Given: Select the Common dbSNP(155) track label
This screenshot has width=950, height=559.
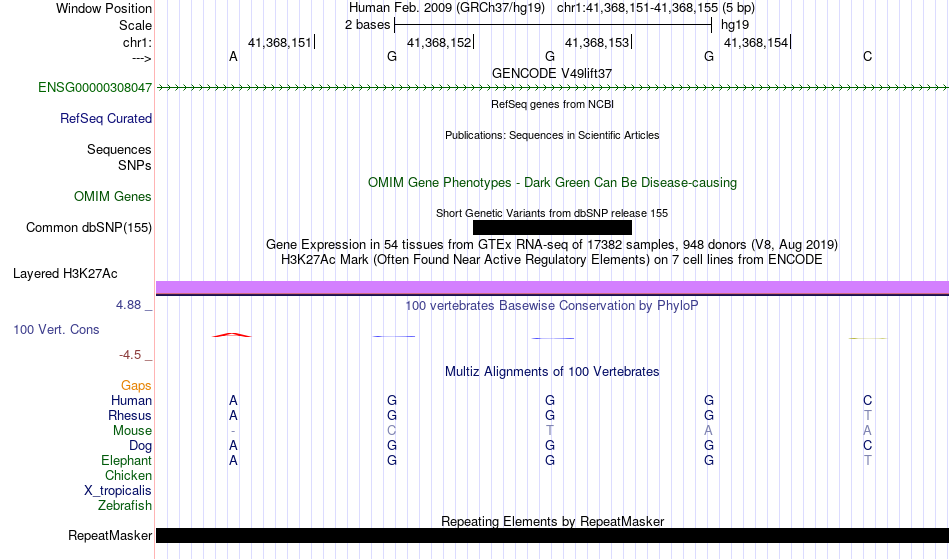Looking at the screenshot, I should click(88, 227).
